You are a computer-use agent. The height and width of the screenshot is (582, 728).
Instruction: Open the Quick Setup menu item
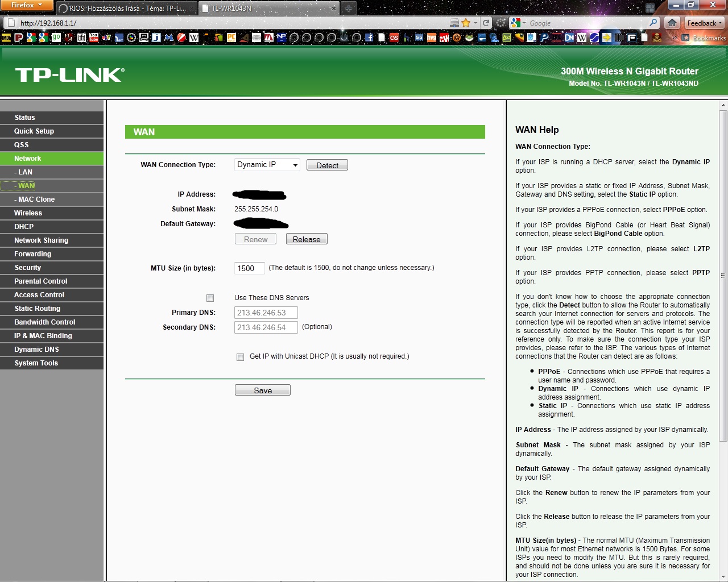click(52, 131)
